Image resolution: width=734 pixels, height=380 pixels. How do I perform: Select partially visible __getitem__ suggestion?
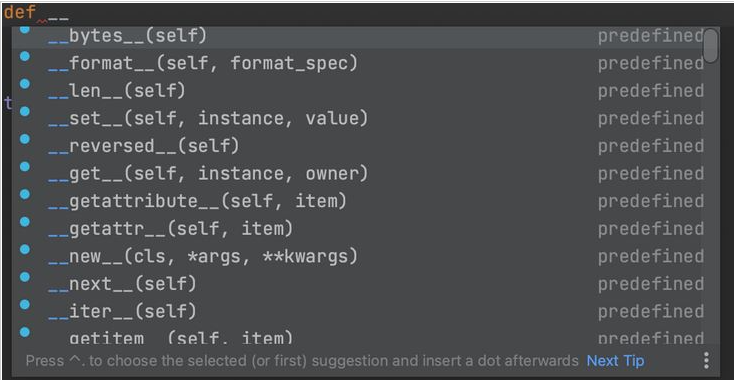click(x=358, y=336)
